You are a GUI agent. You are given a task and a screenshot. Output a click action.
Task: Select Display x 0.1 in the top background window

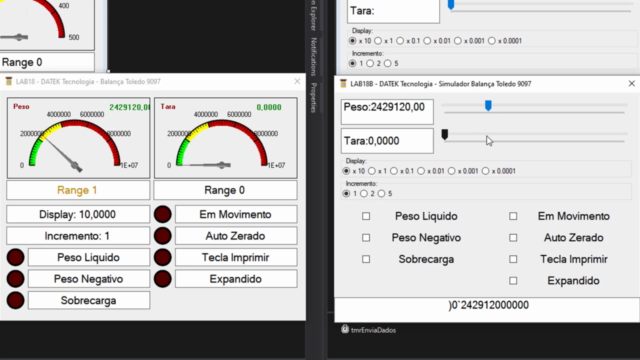pos(400,41)
